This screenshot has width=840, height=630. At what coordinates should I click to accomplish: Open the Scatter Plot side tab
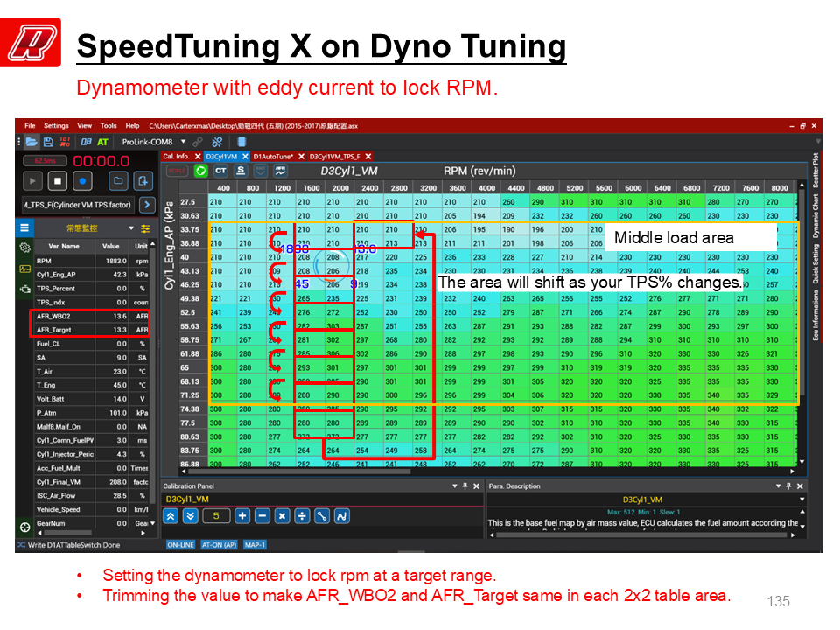tap(815, 171)
